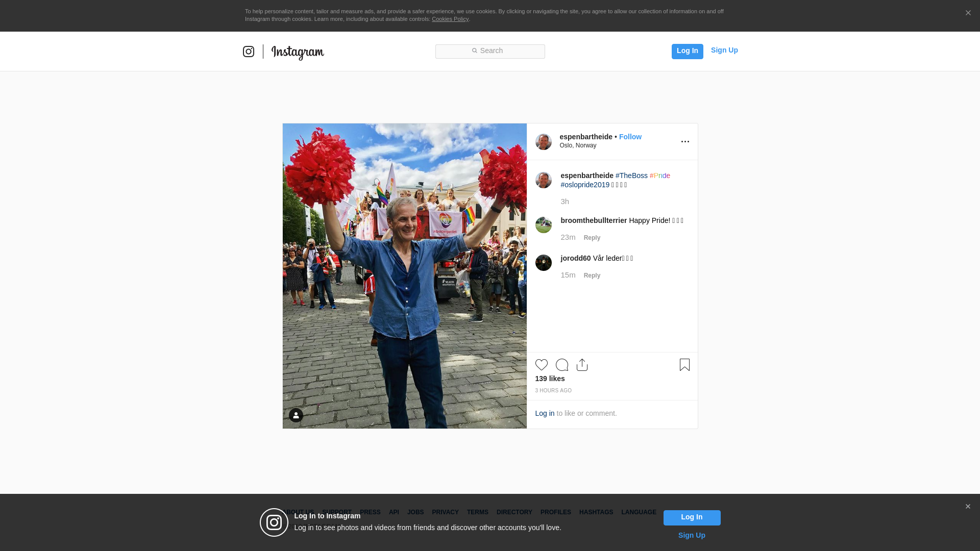Click the heart like icon
Image resolution: width=980 pixels, height=551 pixels.
point(541,365)
